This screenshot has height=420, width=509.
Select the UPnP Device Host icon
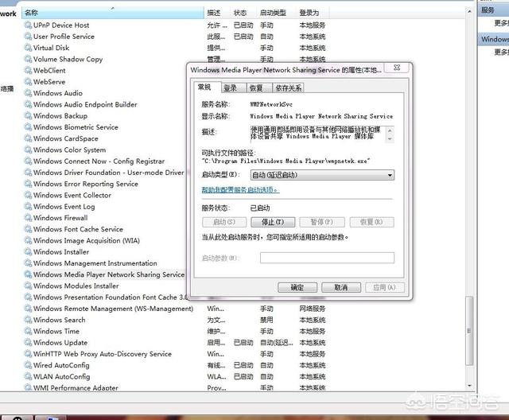[x=28, y=25]
